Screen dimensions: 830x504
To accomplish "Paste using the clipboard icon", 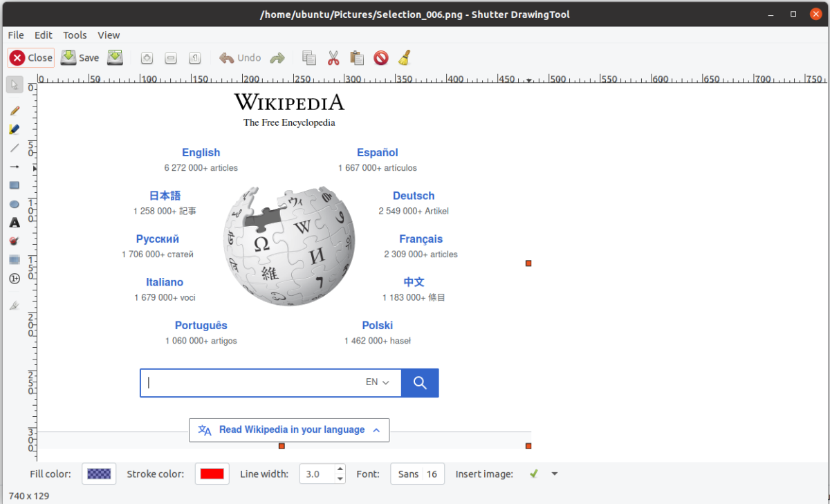I will tap(357, 58).
